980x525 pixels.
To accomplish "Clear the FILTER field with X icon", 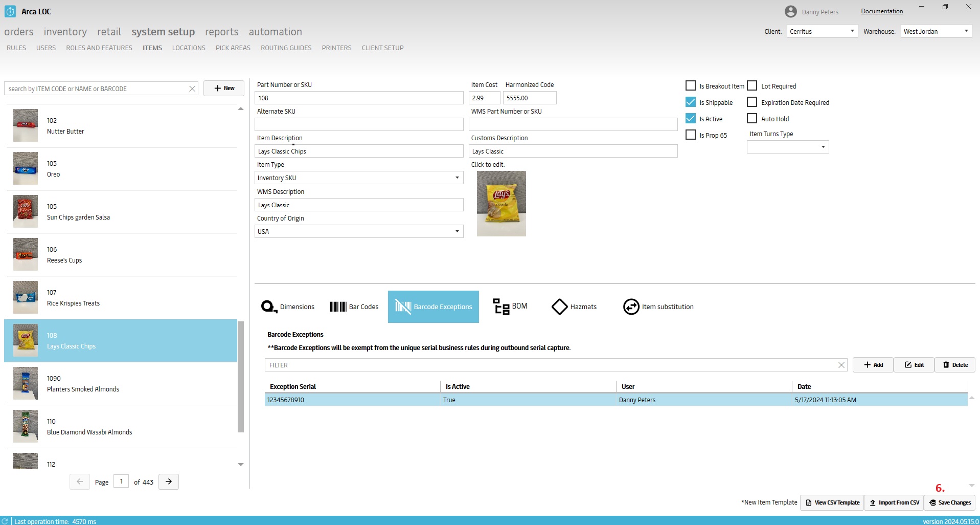I will pos(841,365).
